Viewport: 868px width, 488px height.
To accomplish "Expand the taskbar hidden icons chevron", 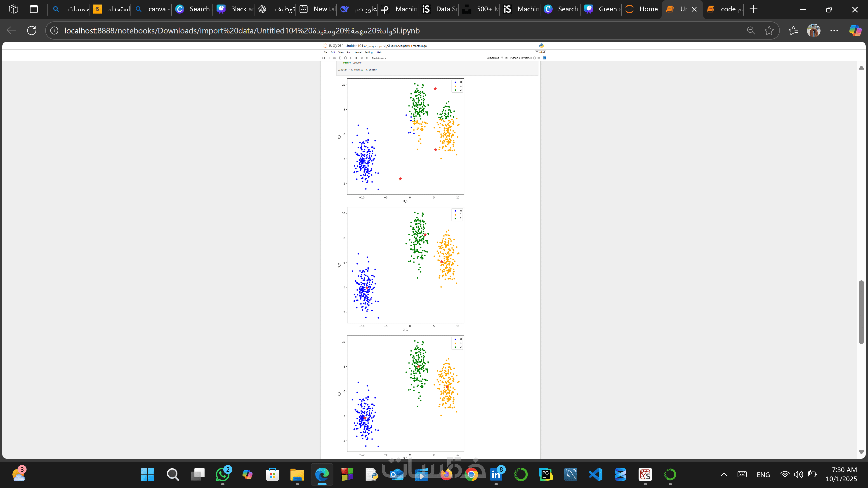I will pos(723,474).
